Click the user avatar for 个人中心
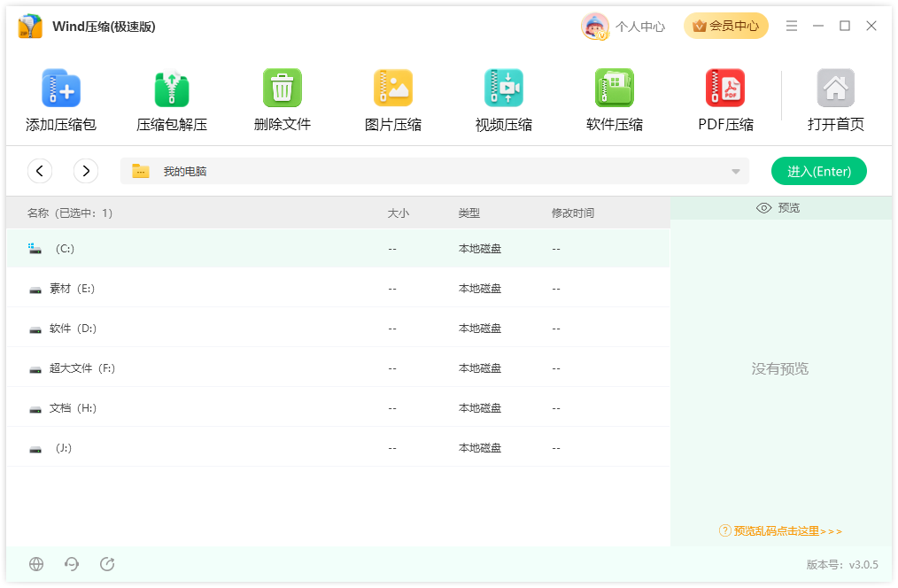Image resolution: width=898 pixels, height=588 pixels. pyautogui.click(x=594, y=27)
